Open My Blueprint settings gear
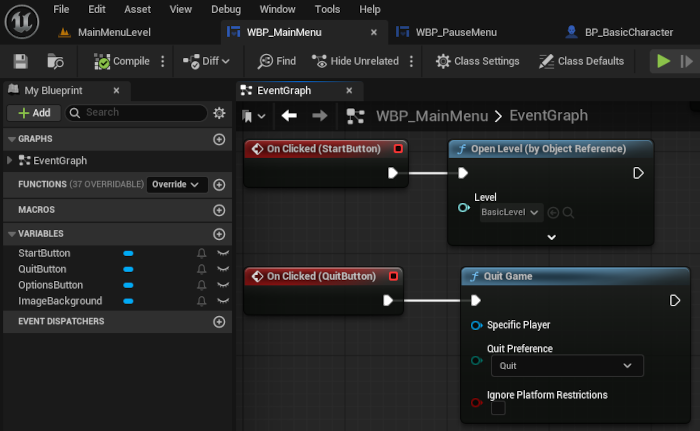Image resolution: width=700 pixels, height=431 pixels. point(219,113)
